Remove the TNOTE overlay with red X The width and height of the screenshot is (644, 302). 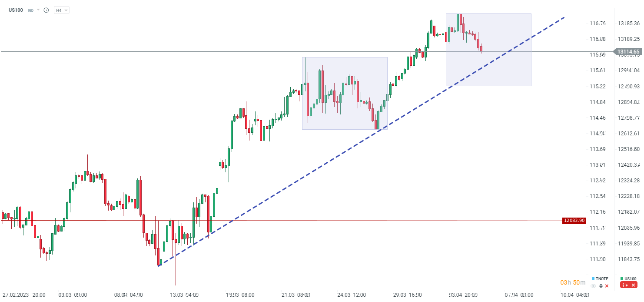607,286
